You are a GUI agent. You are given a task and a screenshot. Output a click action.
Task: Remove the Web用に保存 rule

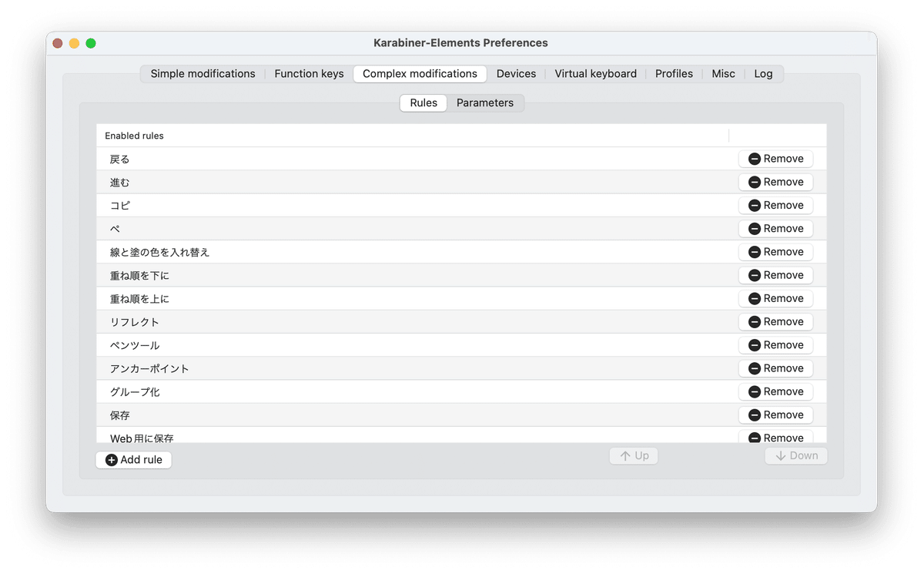point(775,437)
